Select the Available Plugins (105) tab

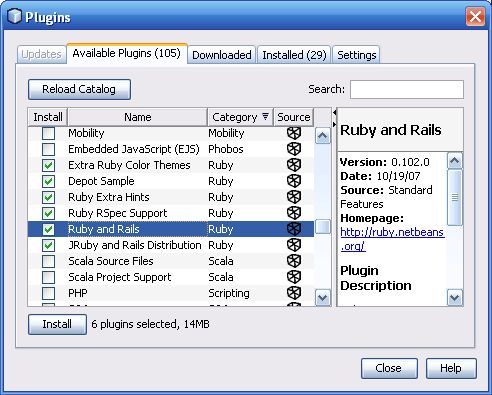point(127,53)
